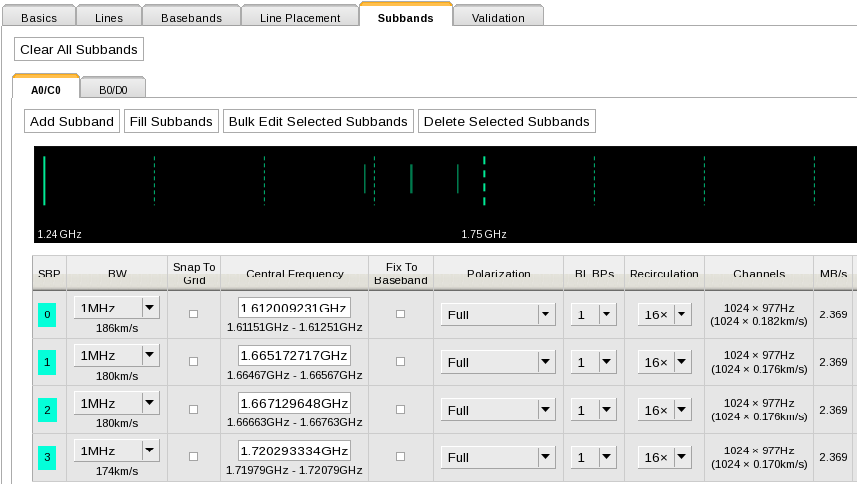
Task: Check Fix To Baseband for subband 1
Action: coord(401,361)
